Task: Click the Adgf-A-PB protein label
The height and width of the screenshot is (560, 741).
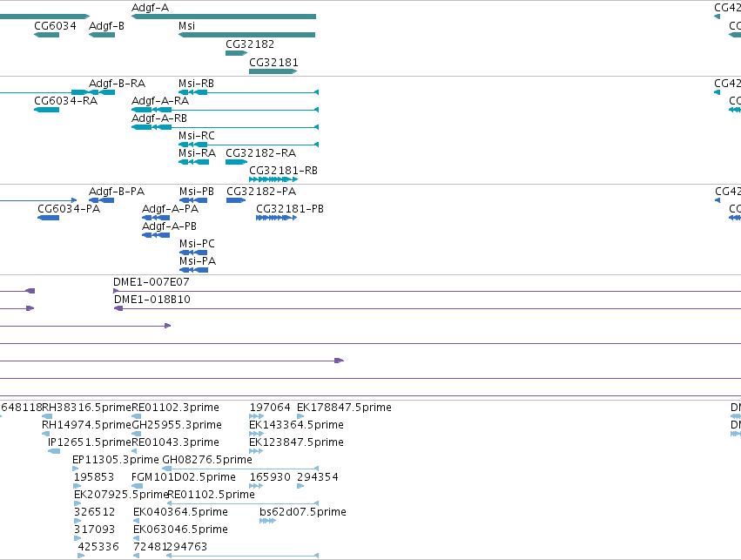Action: pos(169,226)
